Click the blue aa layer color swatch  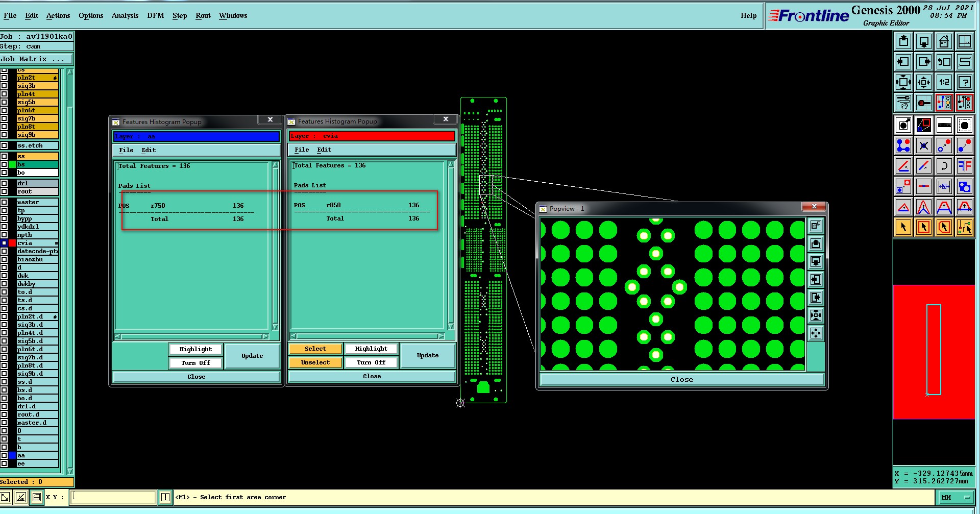coord(12,455)
